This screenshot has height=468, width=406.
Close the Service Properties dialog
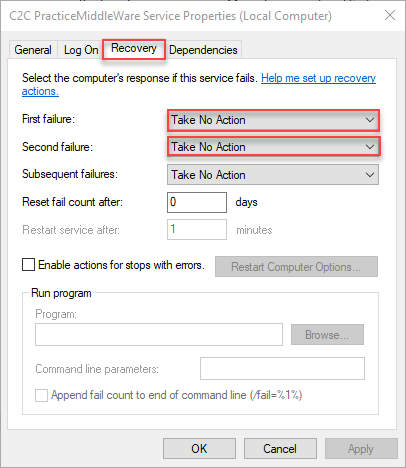click(x=390, y=15)
